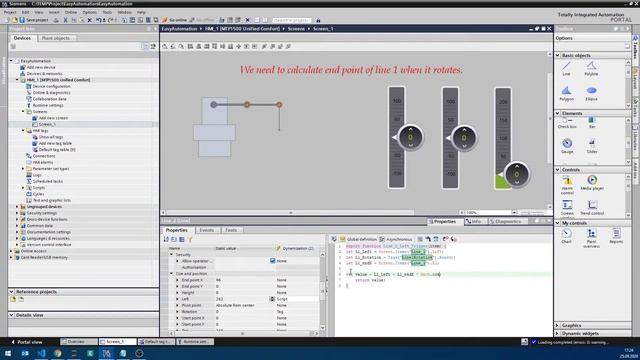Screen dimensions: 640x360
Task: Open the Info tab in inspector window
Action: (x=476, y=221)
